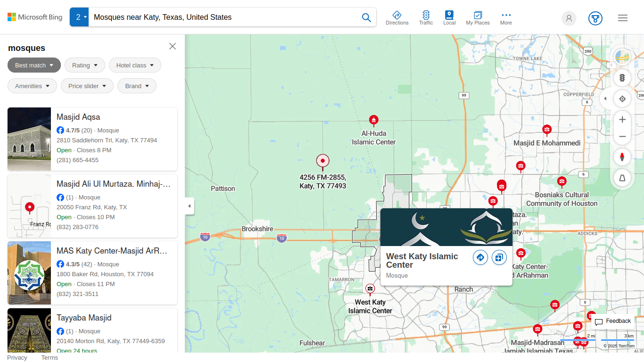Open the user account profile icon
The height and width of the screenshot is (362, 644).
(569, 18)
